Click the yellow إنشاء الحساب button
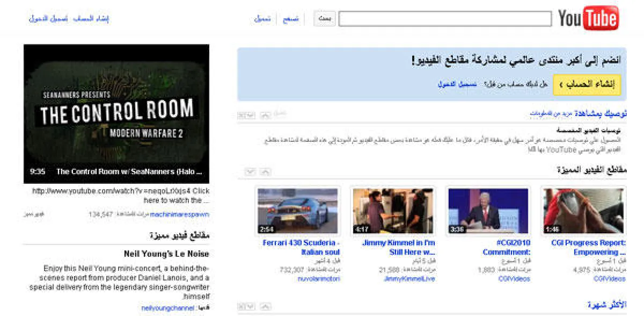 (587, 84)
